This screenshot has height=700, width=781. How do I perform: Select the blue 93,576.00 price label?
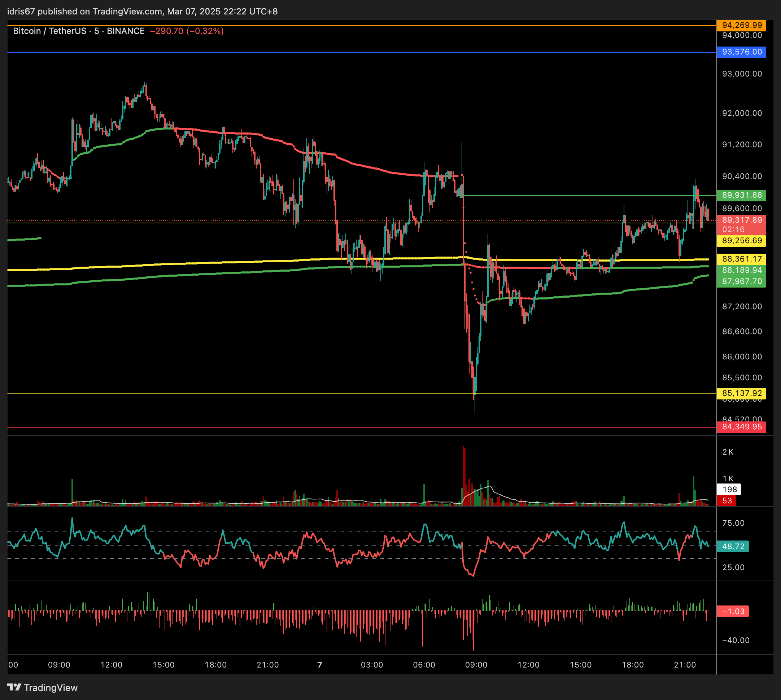(x=741, y=52)
